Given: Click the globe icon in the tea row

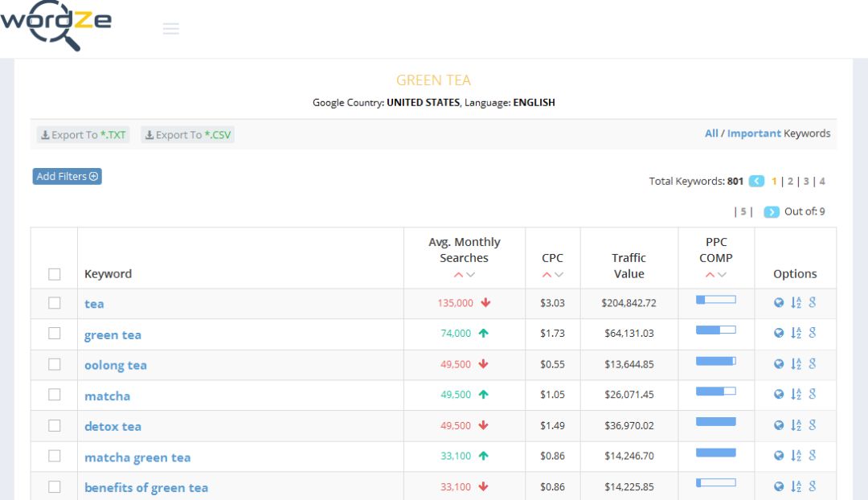Looking at the screenshot, I should point(779,303).
